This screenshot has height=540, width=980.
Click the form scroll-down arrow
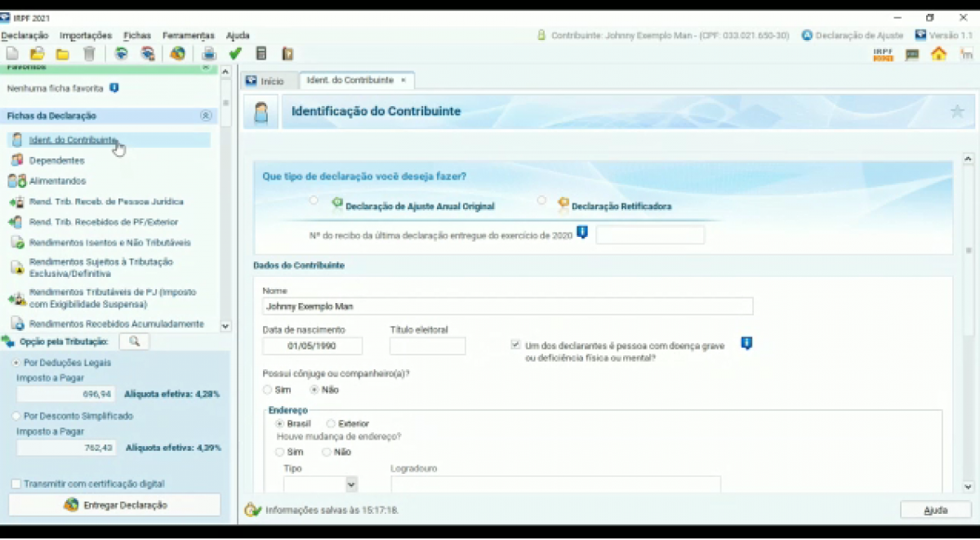pos(968,487)
